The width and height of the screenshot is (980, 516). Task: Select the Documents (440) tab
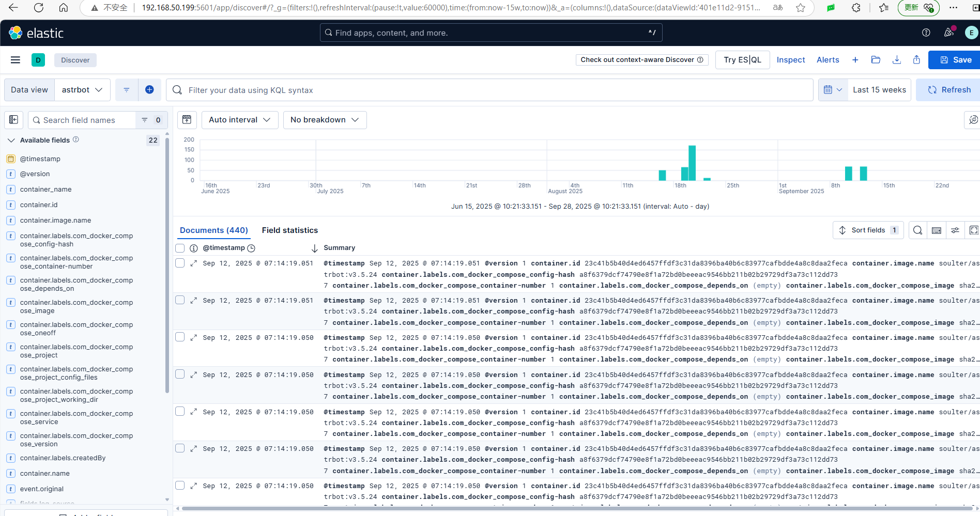[x=214, y=230]
